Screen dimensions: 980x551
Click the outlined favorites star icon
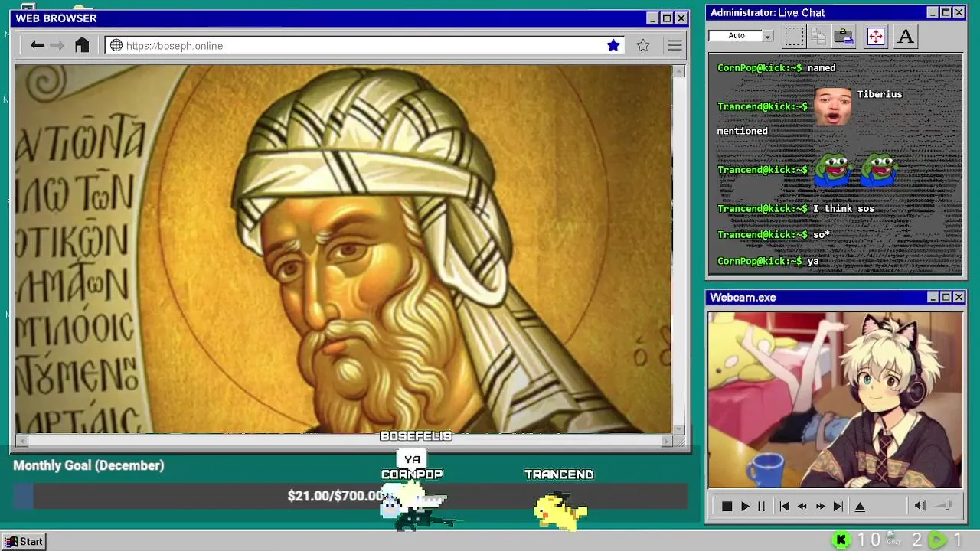(x=643, y=45)
